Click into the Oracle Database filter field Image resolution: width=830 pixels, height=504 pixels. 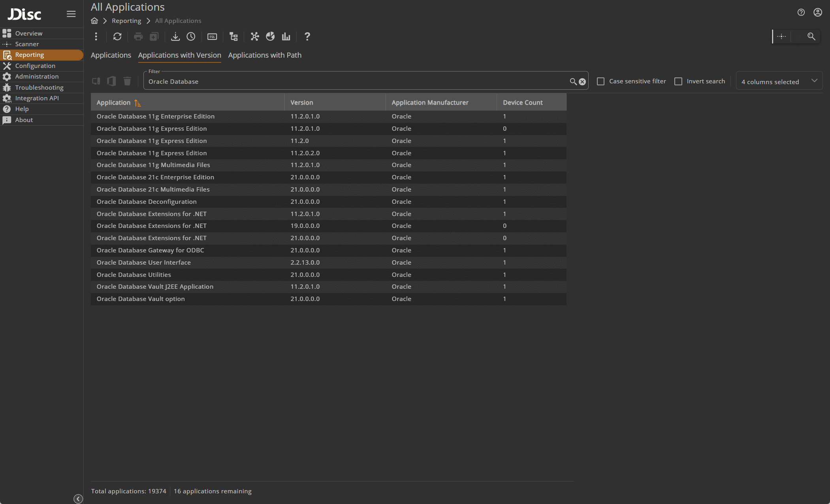coord(356,82)
